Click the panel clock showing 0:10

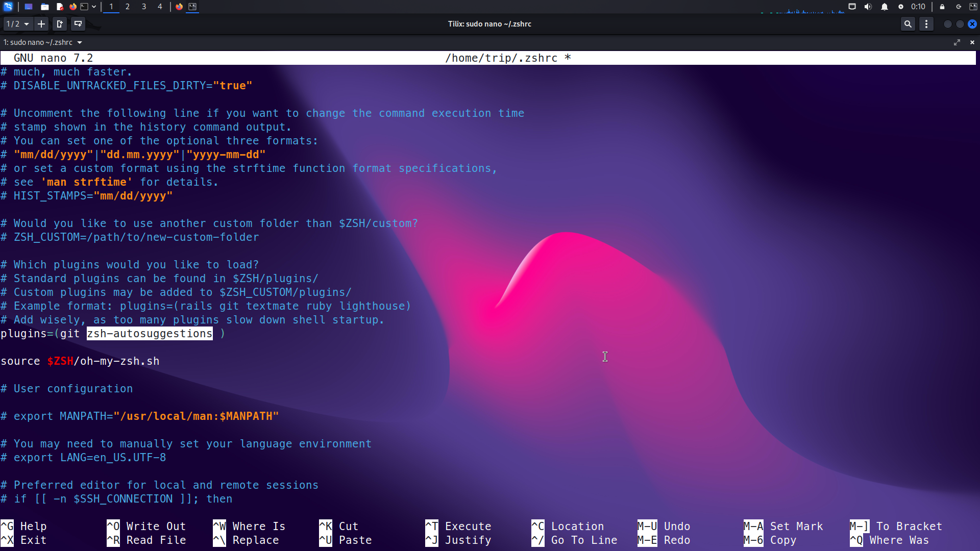[x=918, y=7]
